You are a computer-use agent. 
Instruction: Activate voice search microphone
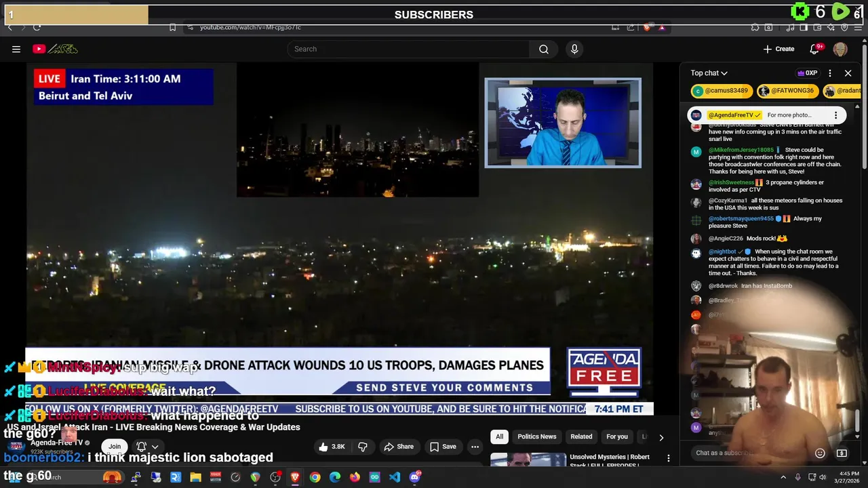[x=574, y=49]
